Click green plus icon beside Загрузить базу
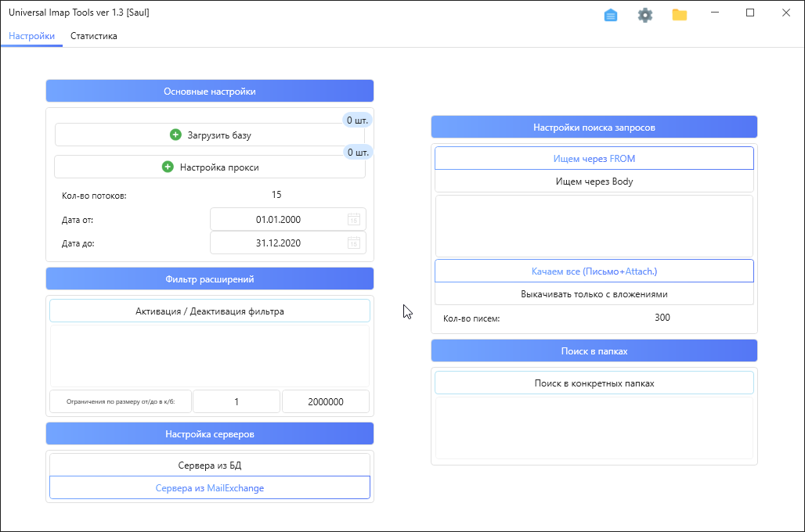 pos(175,135)
